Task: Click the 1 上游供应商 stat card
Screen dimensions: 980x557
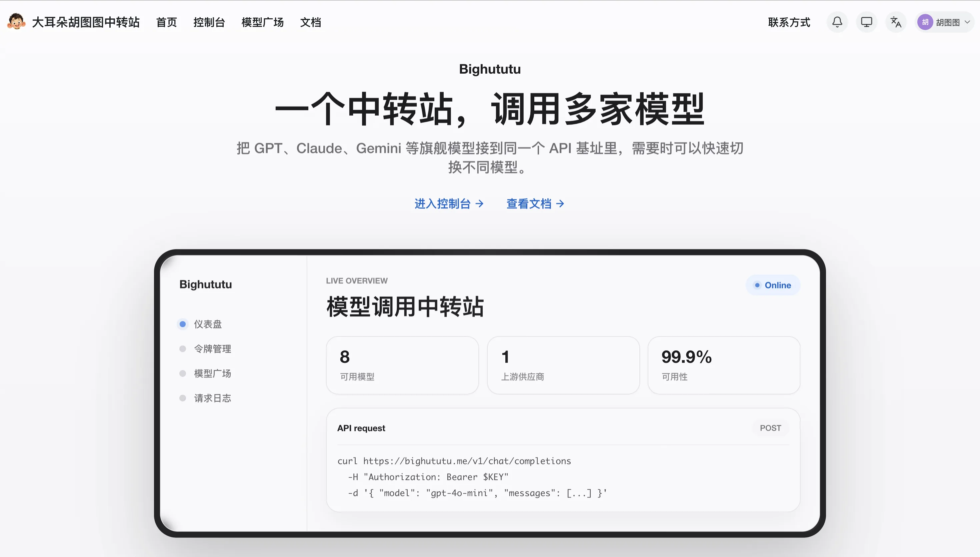Action: 563,365
